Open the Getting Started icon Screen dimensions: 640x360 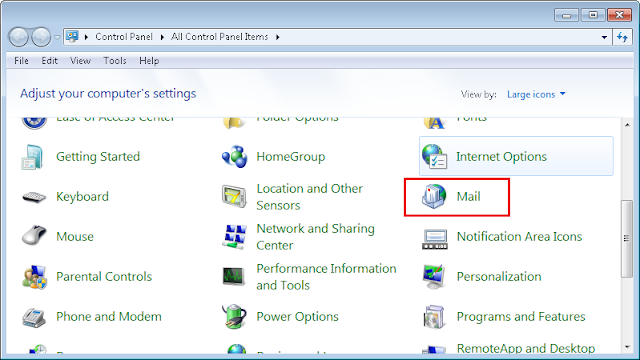[32, 157]
